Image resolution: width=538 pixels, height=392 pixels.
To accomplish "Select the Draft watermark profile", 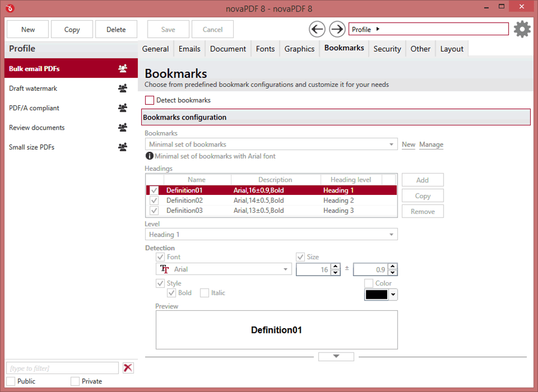I will point(71,89).
